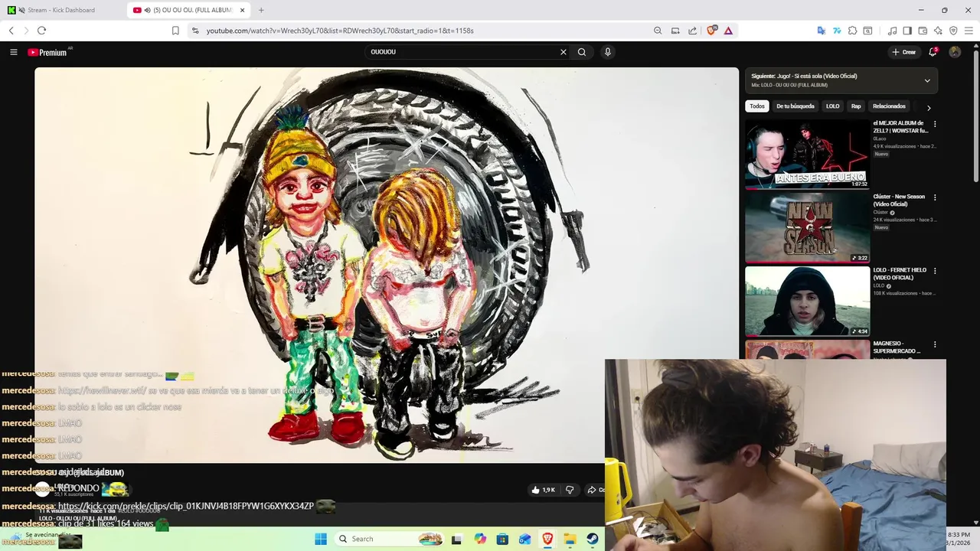Open options for el MEJOR ALBUM video
This screenshot has width=980, height=551.
tap(935, 124)
